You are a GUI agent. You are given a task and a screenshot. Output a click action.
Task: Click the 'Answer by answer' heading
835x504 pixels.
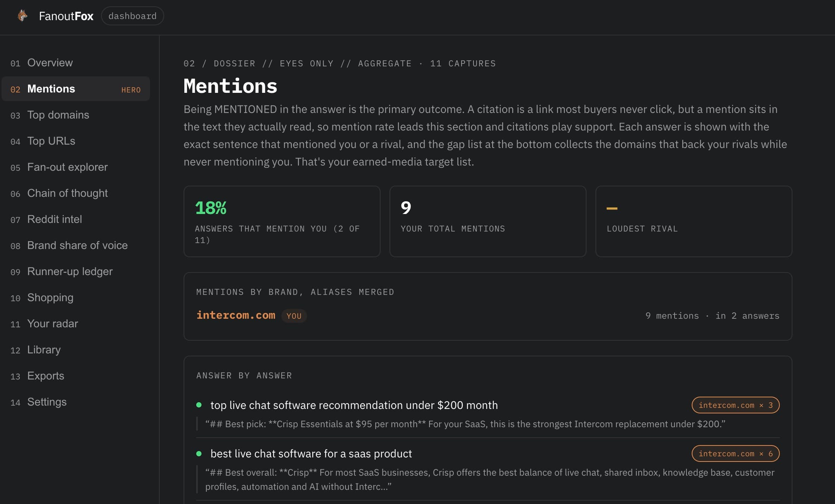(244, 375)
